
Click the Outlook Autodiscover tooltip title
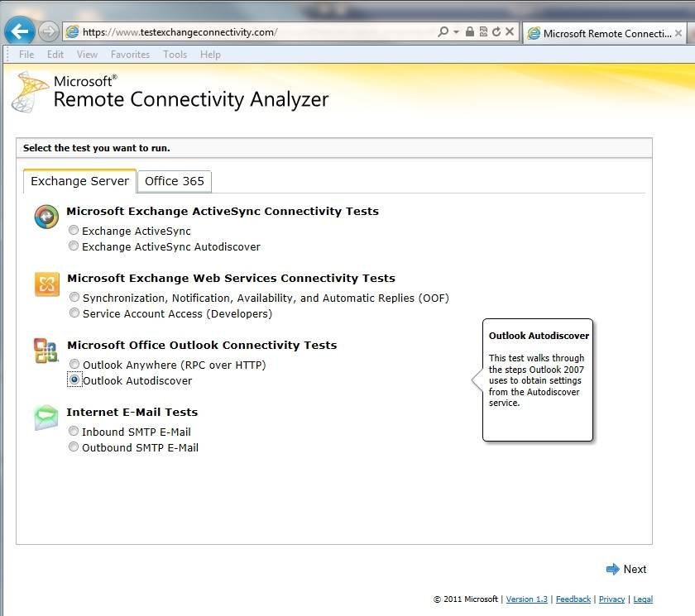coord(539,336)
